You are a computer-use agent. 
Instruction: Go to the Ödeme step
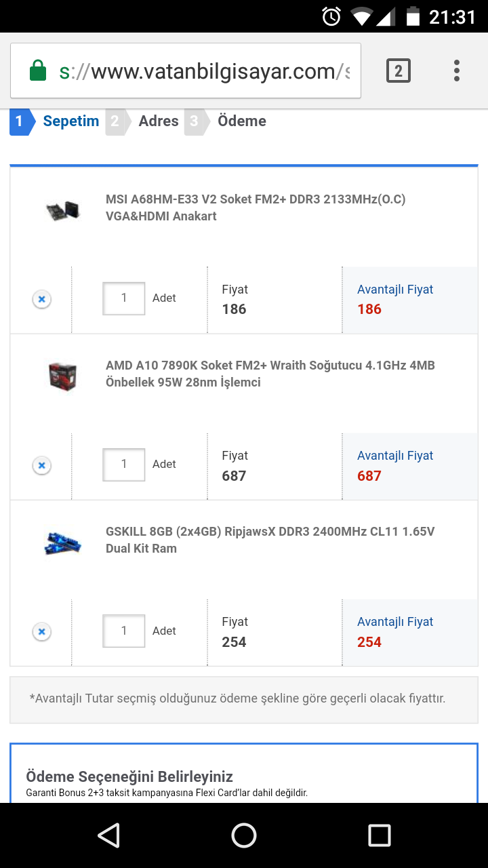coord(241,121)
